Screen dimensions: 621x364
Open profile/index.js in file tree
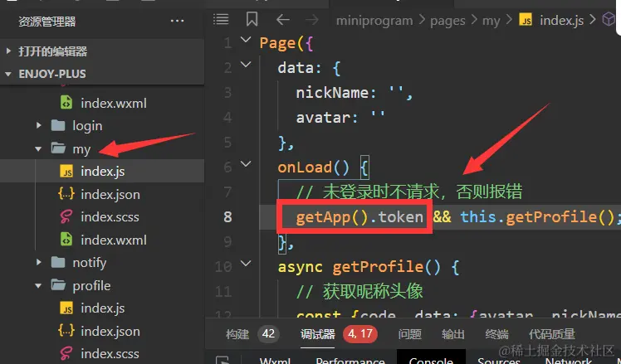click(x=102, y=308)
